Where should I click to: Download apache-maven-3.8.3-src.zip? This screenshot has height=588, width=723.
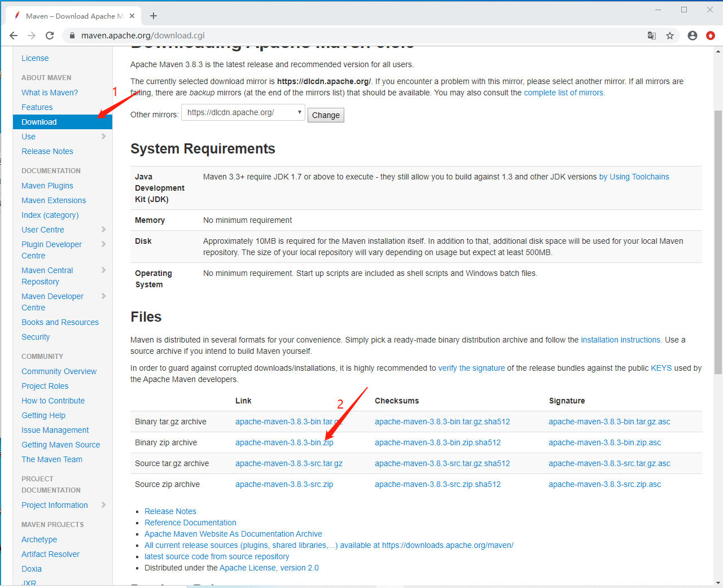pos(284,484)
